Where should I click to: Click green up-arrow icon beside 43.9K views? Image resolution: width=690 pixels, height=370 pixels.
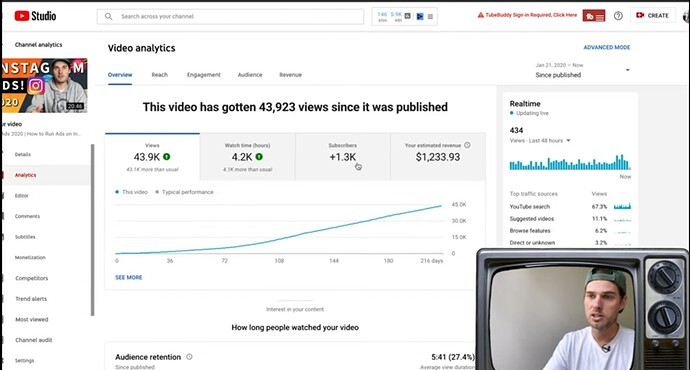click(167, 157)
